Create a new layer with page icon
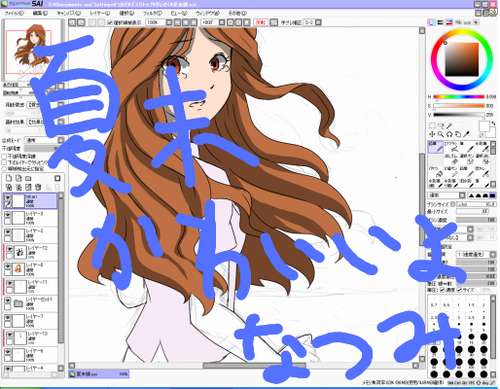The width and height of the screenshot is (500, 389). (9, 178)
